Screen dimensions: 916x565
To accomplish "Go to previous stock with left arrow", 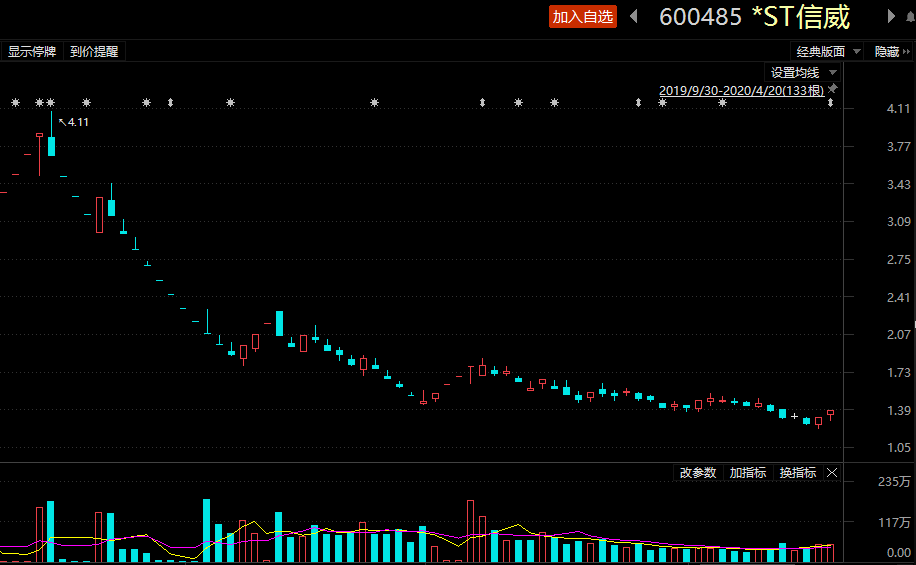I will pyautogui.click(x=633, y=16).
